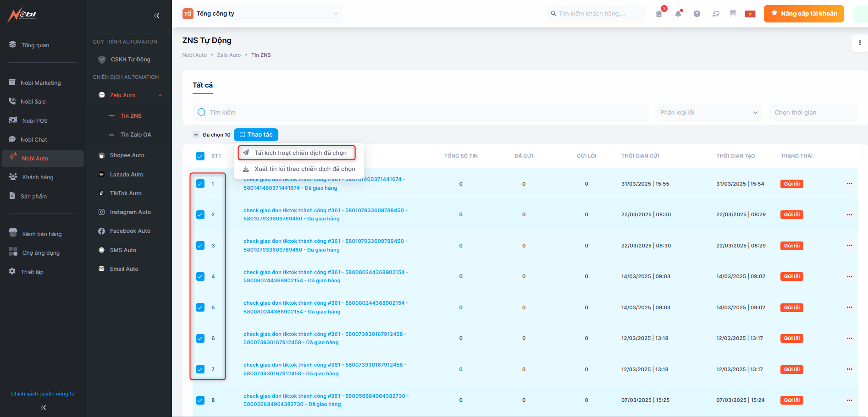The height and width of the screenshot is (417, 868).
Task: Toggle the select-all checkbox in header
Action: [x=200, y=156]
